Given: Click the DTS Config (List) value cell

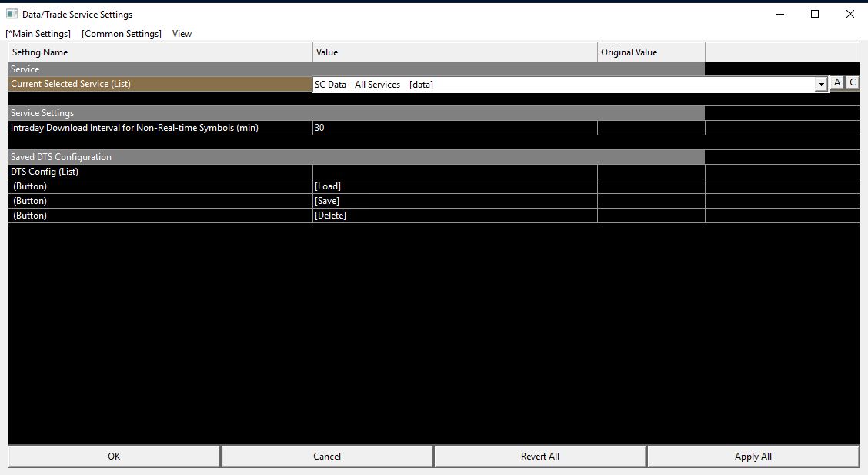Looking at the screenshot, I should tap(455, 172).
